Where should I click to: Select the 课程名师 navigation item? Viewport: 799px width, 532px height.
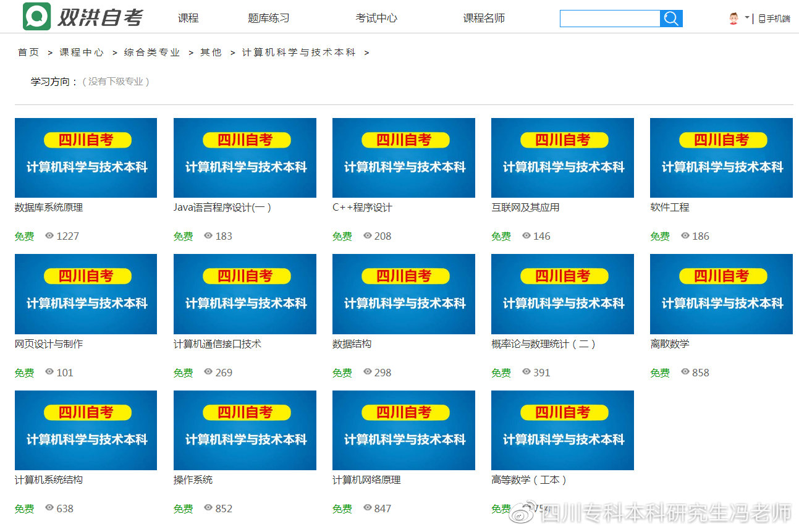[483, 19]
